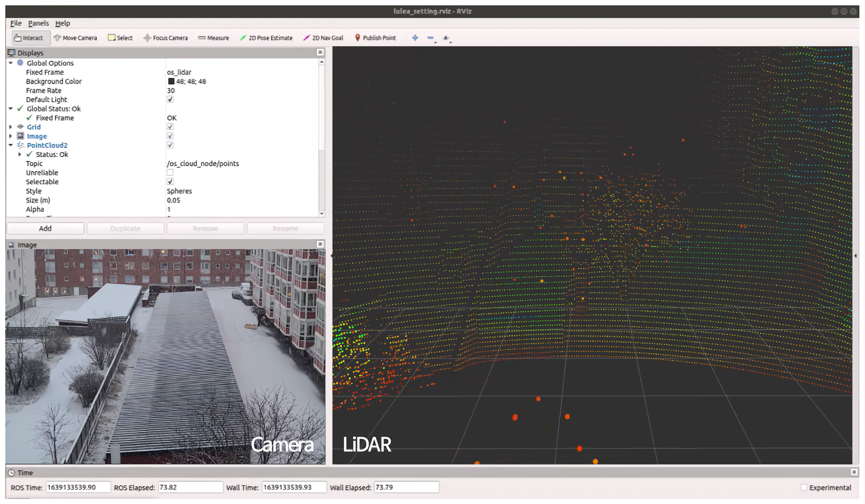Toggle the Selectable checkbox

coord(170,182)
